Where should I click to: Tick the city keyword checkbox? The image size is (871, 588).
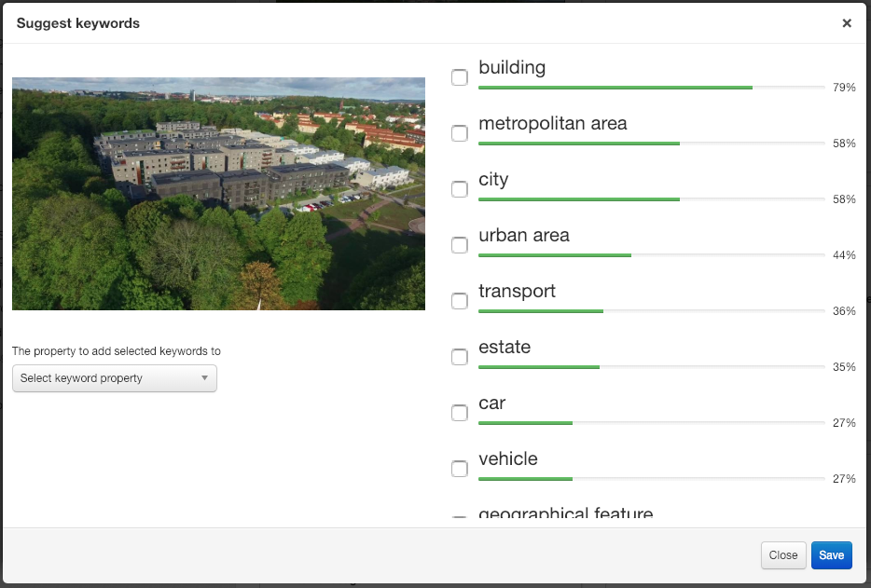[x=460, y=189]
